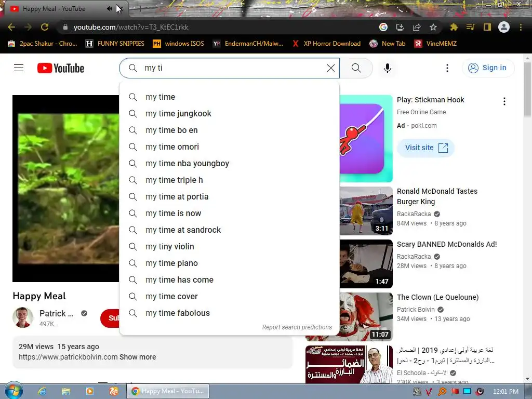Open the VineMEMZ bookmark
Image resolution: width=532 pixels, height=399 pixels.
[x=436, y=44]
